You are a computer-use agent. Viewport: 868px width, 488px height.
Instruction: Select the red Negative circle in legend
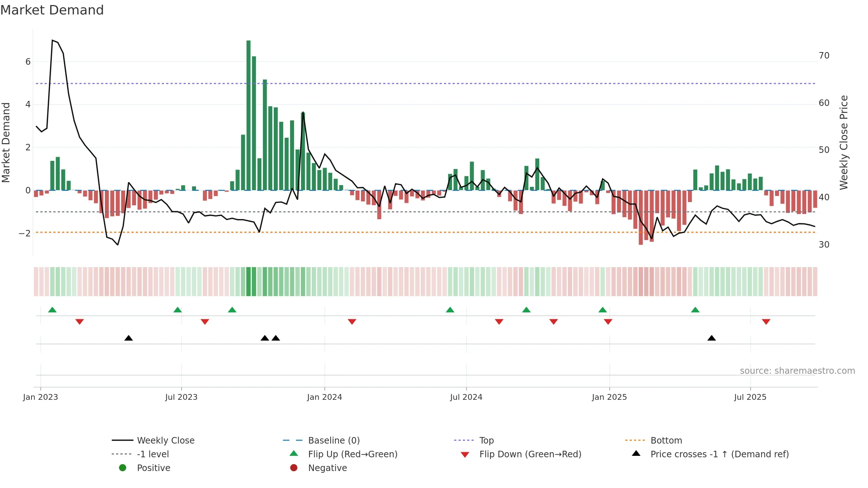click(x=294, y=468)
